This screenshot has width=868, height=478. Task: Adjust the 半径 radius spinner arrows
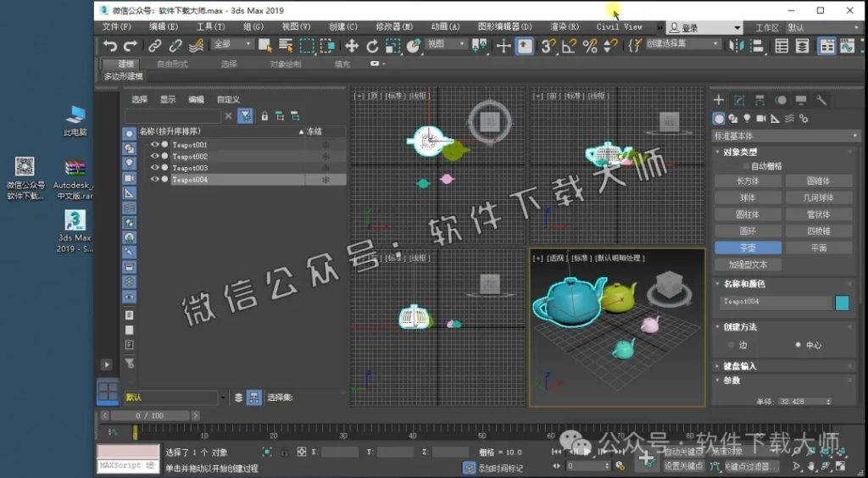pos(828,402)
